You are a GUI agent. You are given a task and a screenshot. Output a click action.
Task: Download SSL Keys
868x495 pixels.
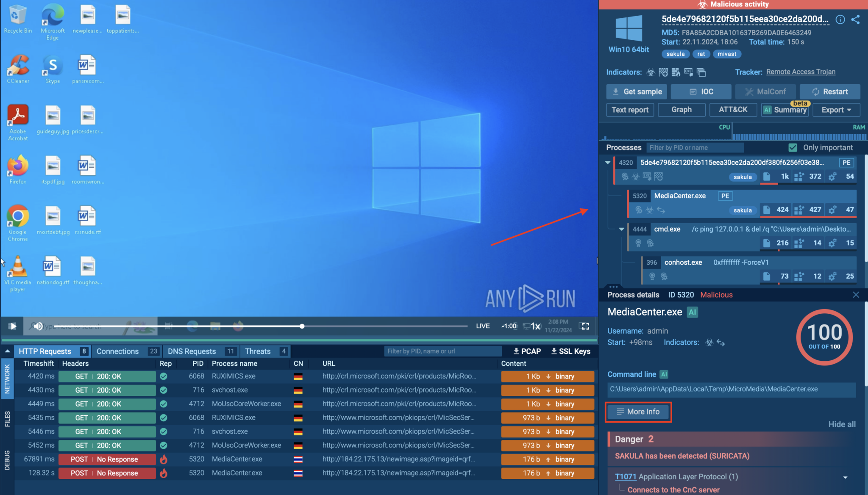570,351
